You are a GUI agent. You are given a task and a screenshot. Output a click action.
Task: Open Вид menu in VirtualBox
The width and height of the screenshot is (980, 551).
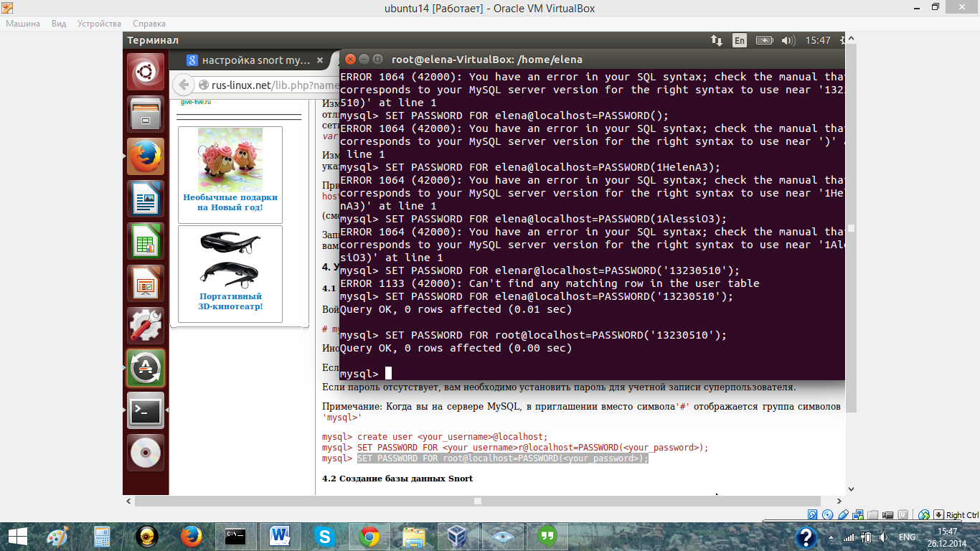(59, 24)
